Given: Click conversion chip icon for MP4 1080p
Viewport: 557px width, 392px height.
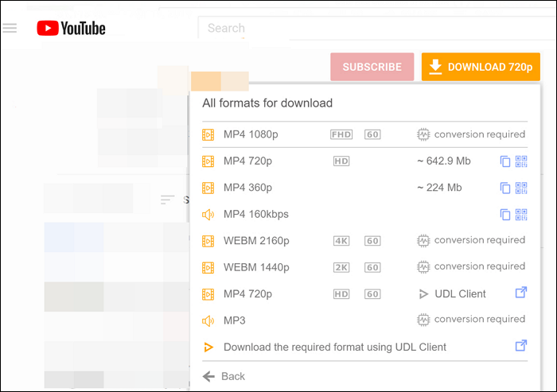Looking at the screenshot, I should click(x=423, y=134).
